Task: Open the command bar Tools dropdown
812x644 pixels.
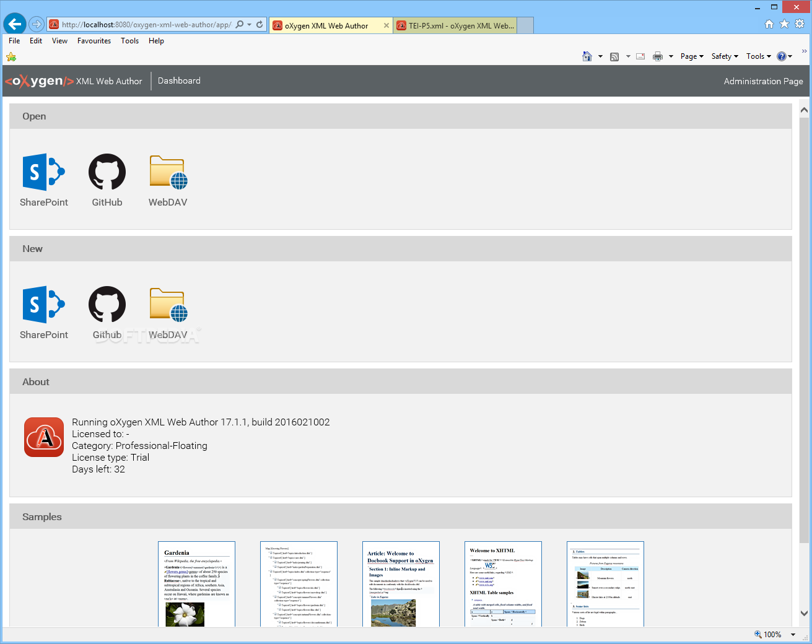Action: pos(759,56)
